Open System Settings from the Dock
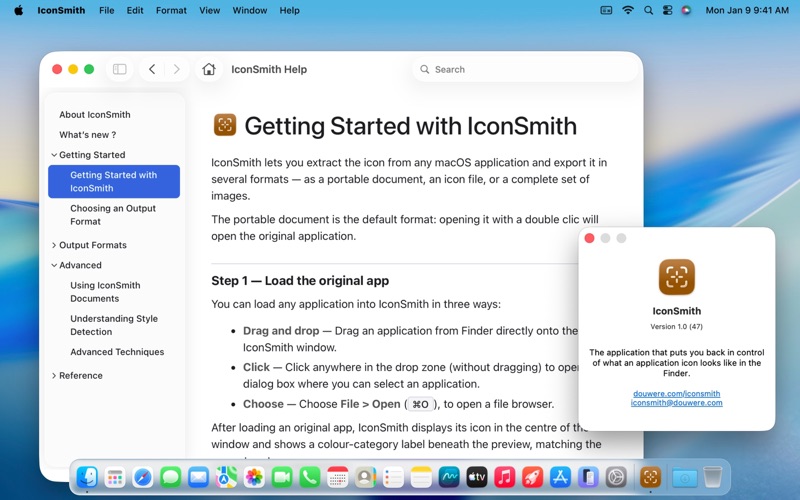 [616, 478]
